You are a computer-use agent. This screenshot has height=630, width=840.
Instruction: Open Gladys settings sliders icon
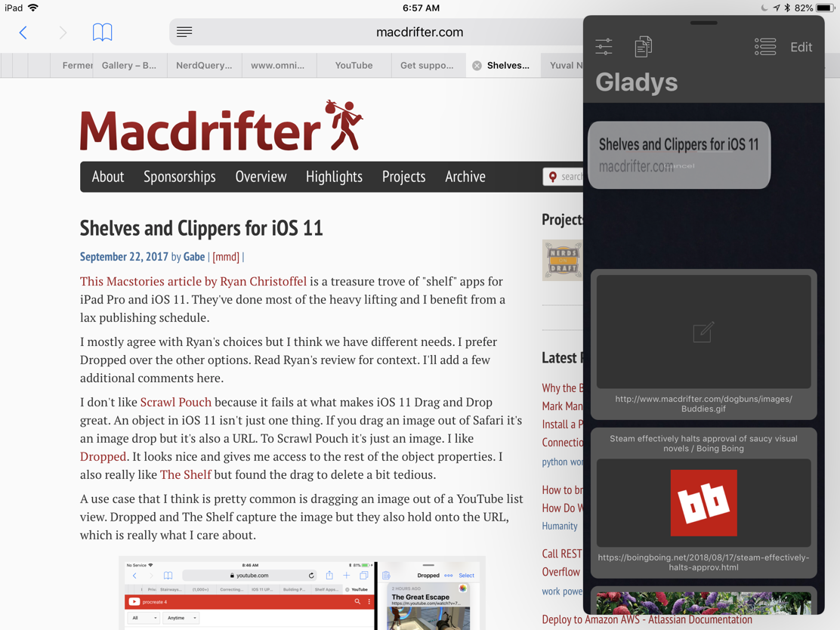click(604, 47)
